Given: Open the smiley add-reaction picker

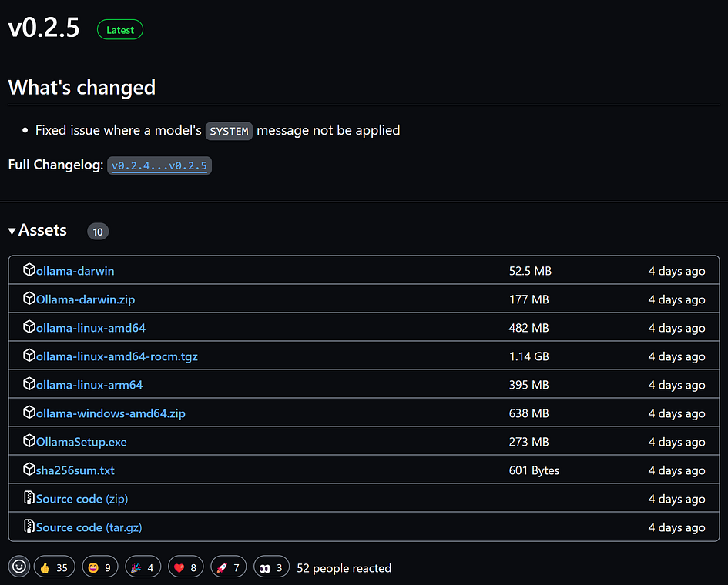Looking at the screenshot, I should [x=19, y=567].
